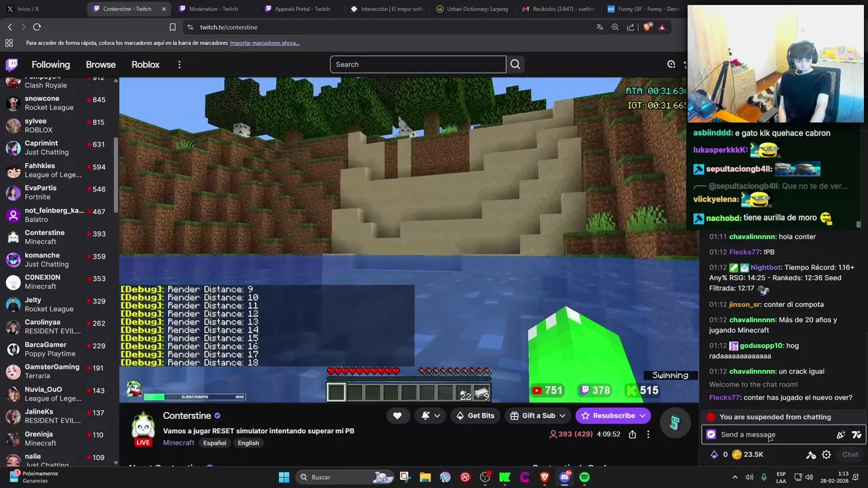
Task: Switch to the Funny GIF tab
Action: 644,9
